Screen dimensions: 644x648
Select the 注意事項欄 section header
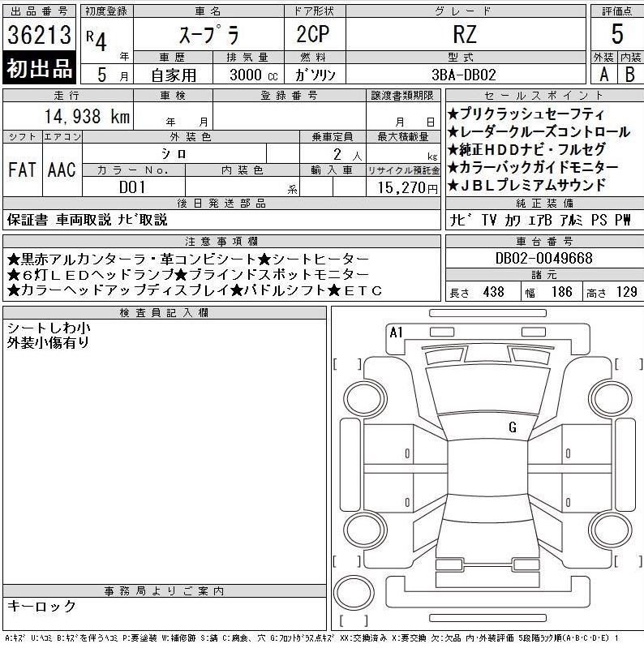point(221,241)
